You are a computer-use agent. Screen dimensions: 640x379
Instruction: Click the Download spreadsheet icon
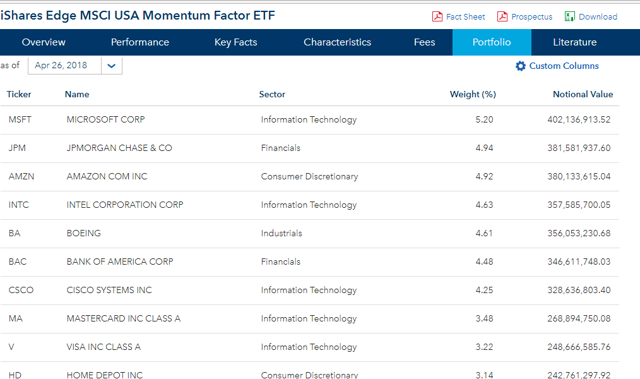(569, 17)
